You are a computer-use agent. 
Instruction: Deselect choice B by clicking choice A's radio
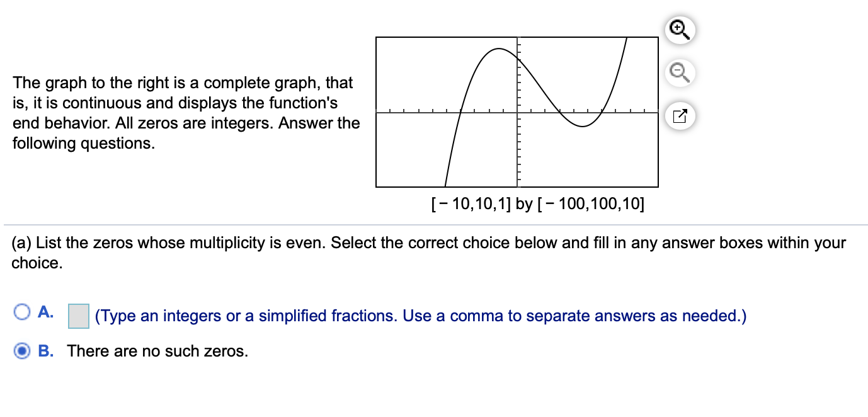[23, 311]
